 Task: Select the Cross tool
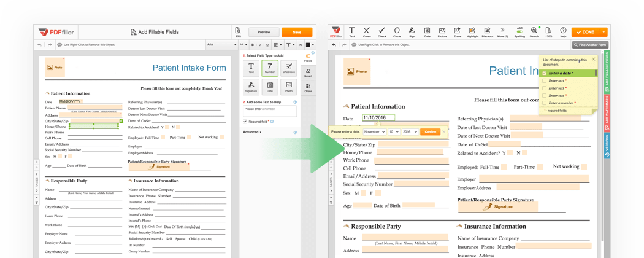(x=367, y=32)
